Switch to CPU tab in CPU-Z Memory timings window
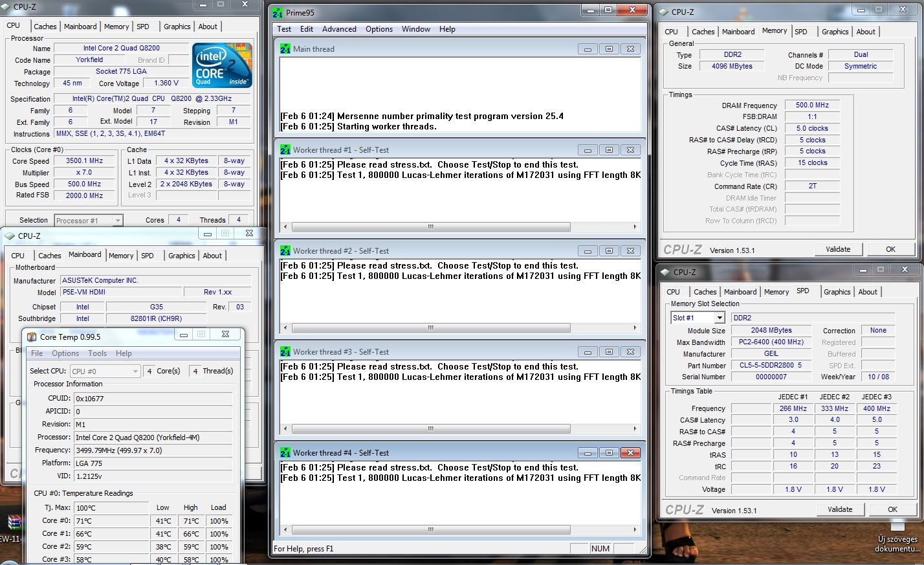Viewport: 924px width, 565px height. point(672,32)
